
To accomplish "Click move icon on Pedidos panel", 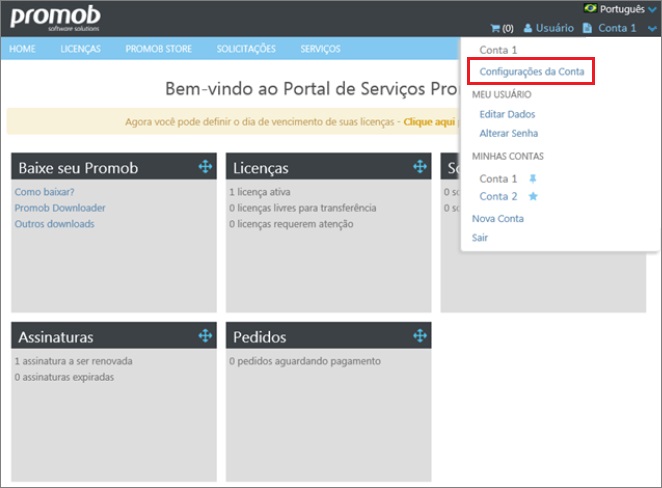I will (x=420, y=336).
